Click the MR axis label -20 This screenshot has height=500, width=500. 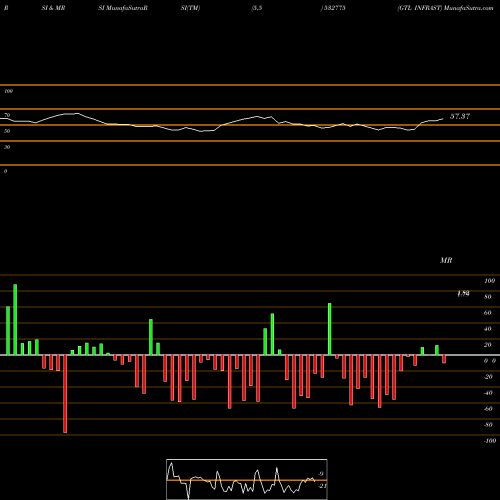click(x=488, y=377)
